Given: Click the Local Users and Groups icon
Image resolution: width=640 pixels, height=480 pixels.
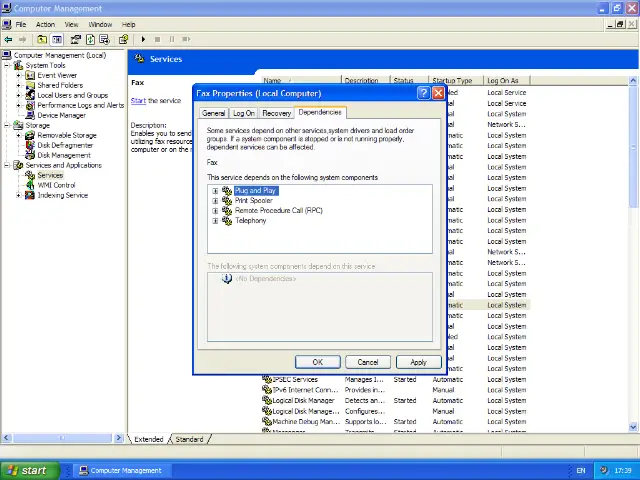Looking at the screenshot, I should (x=30, y=96).
